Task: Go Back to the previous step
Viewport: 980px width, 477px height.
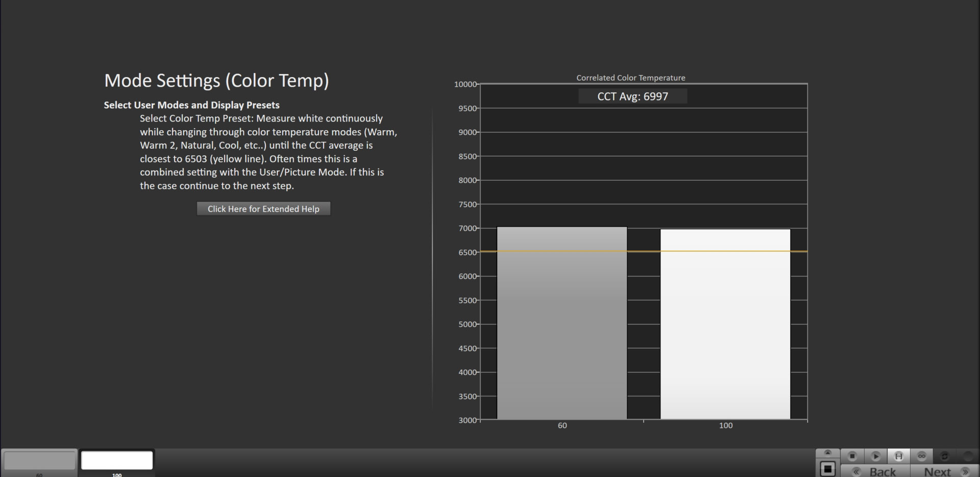Action: [x=875, y=471]
